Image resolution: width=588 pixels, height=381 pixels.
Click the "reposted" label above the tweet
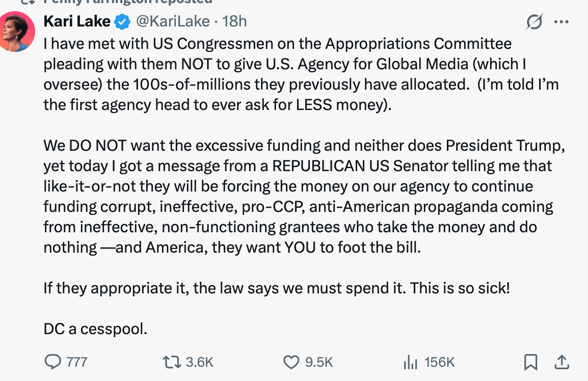click(x=183, y=2)
